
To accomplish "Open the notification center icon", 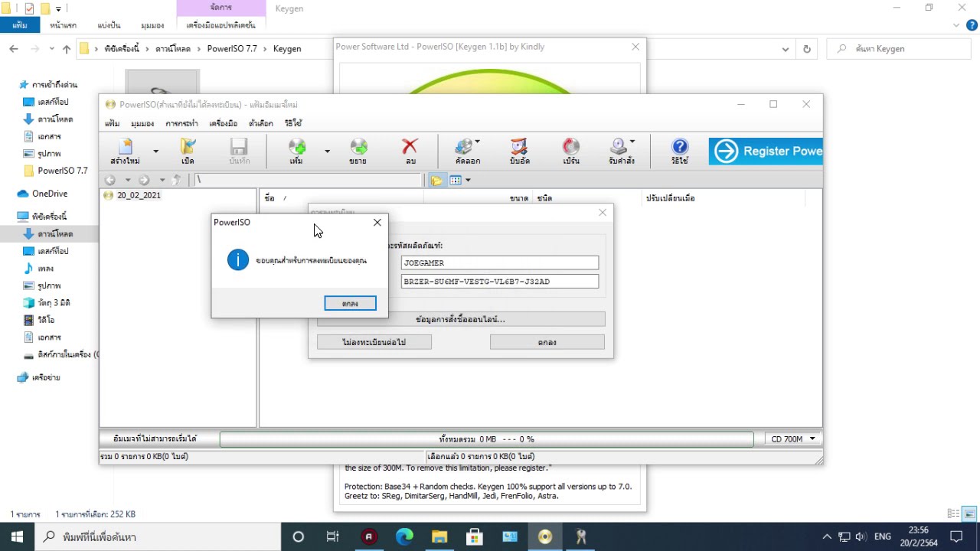I will click(x=955, y=536).
